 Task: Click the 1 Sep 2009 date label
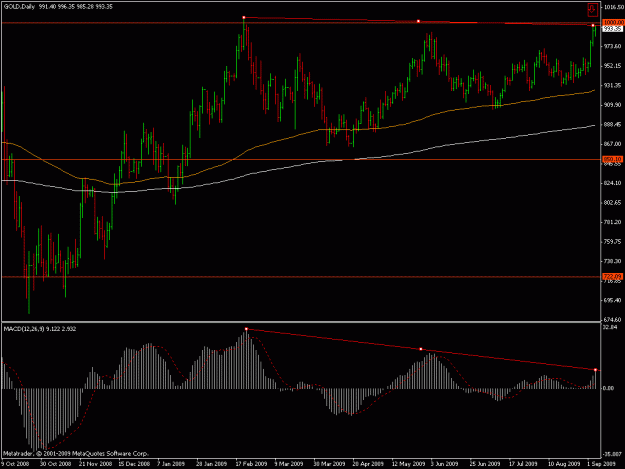click(601, 464)
